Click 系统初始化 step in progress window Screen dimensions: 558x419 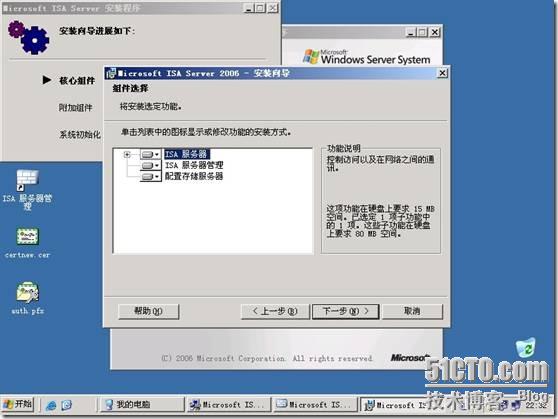pos(80,135)
